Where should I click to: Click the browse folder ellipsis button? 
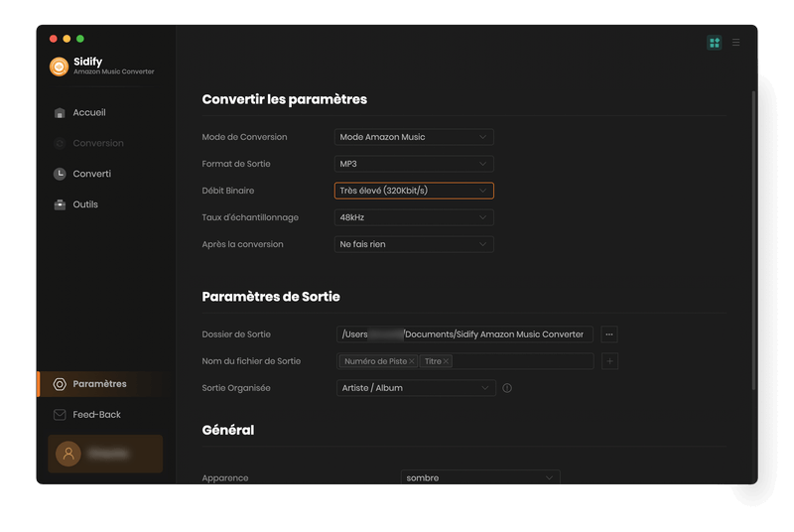(609, 334)
